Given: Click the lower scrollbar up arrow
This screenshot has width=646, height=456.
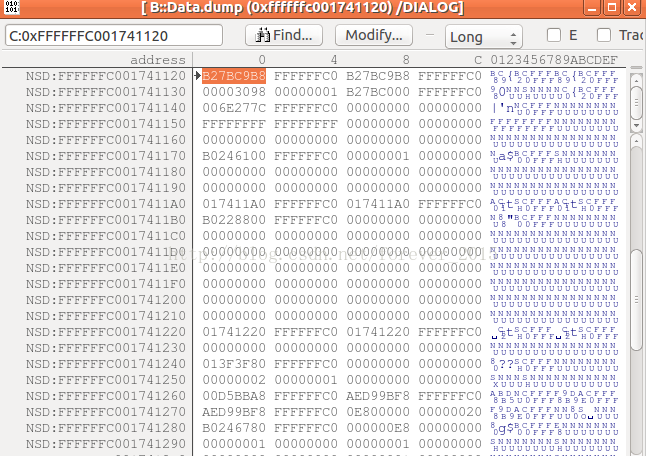Looking at the screenshot, I should pos(637,141).
